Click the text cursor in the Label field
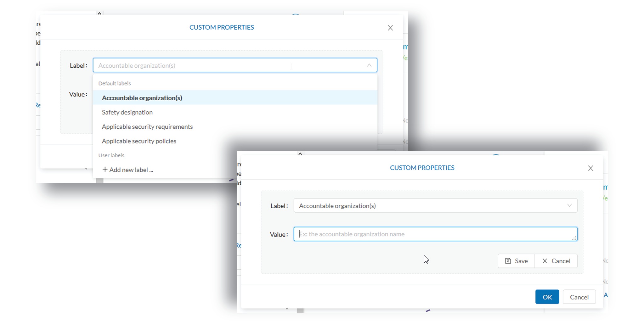Screen dimensions: 644x324 tap(291, 66)
